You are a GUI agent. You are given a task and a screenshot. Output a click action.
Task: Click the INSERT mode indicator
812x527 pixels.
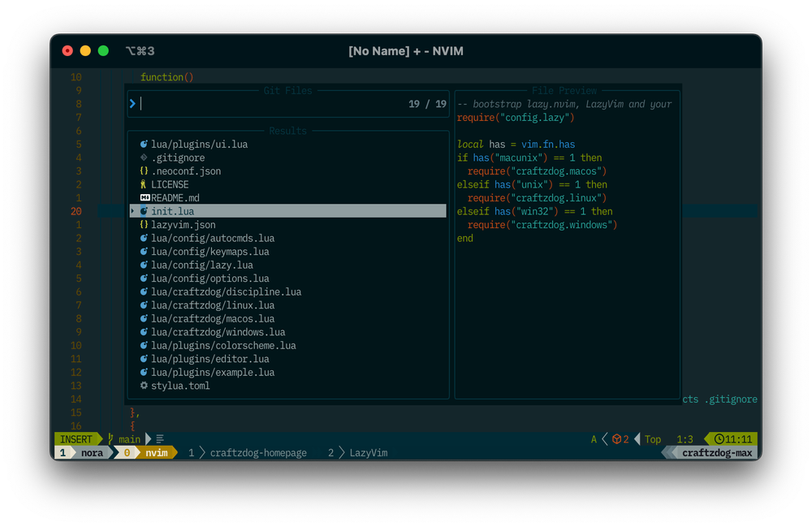pyautogui.click(x=75, y=438)
